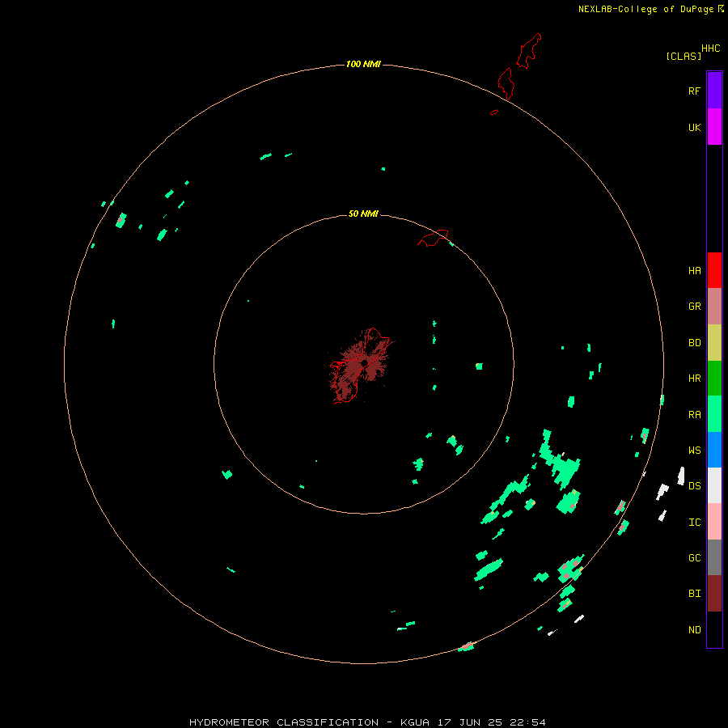Click the UK magenta legend swatch
Image resolution: width=728 pixels, height=728 pixels.
(x=714, y=127)
